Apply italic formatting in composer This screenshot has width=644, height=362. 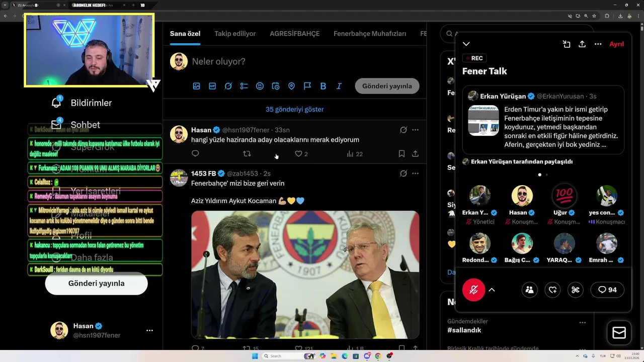(339, 86)
